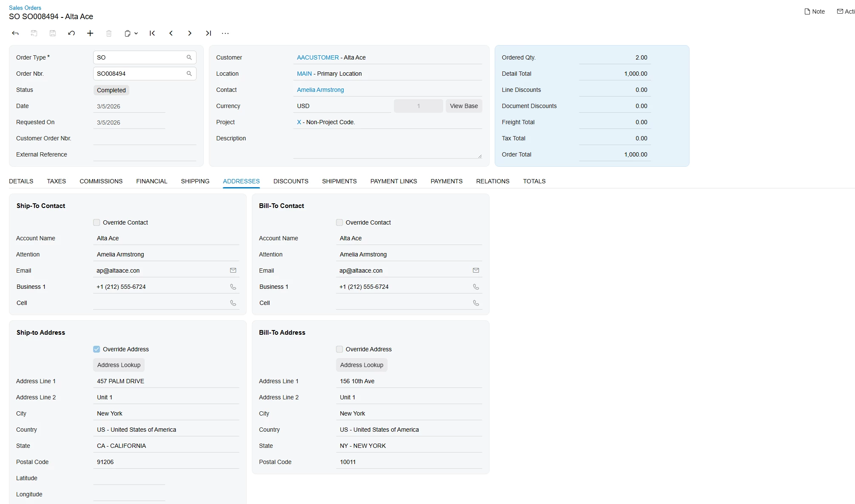This screenshot has width=855, height=504.
Task: Open the AACUSTOMER customer link
Action: tap(318, 57)
